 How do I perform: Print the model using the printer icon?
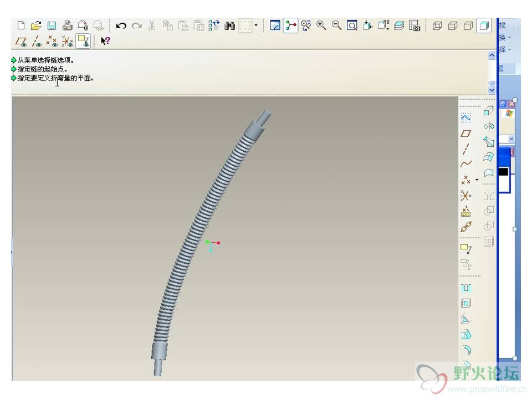(67, 25)
